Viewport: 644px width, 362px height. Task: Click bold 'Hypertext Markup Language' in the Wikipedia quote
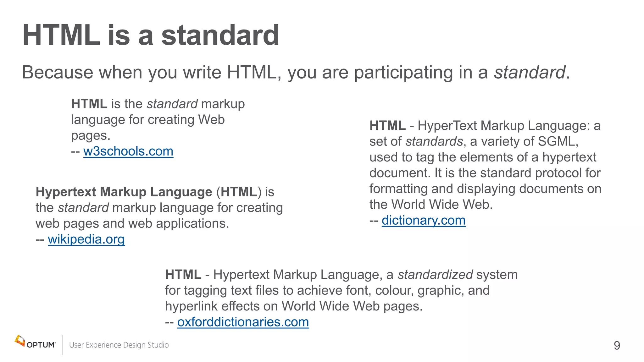[124, 192]
